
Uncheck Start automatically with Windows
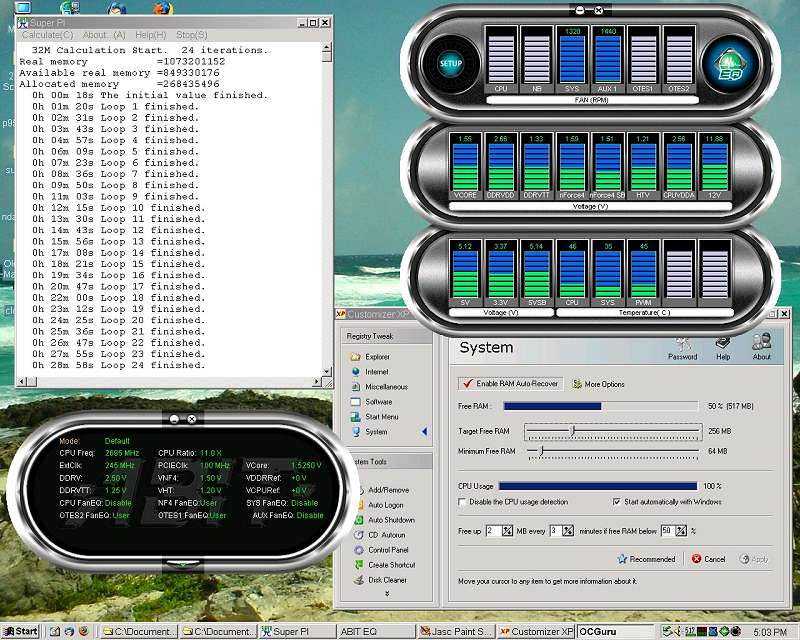[617, 502]
